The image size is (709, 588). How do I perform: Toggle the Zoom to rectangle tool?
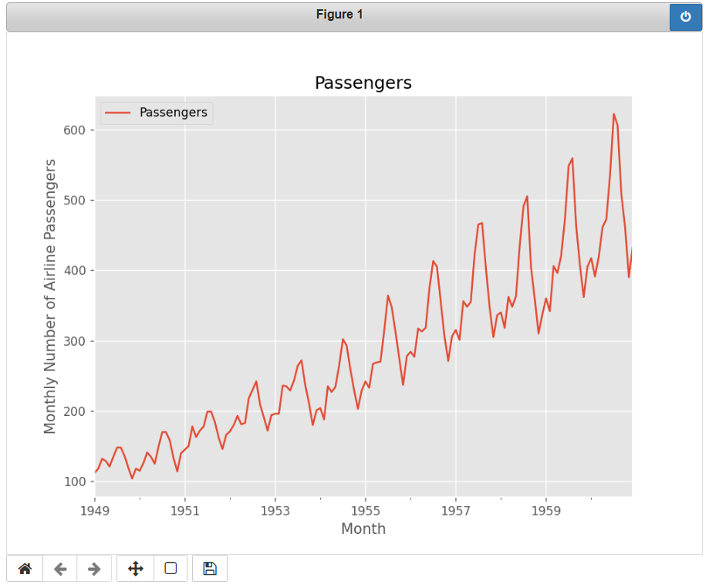tap(170, 569)
